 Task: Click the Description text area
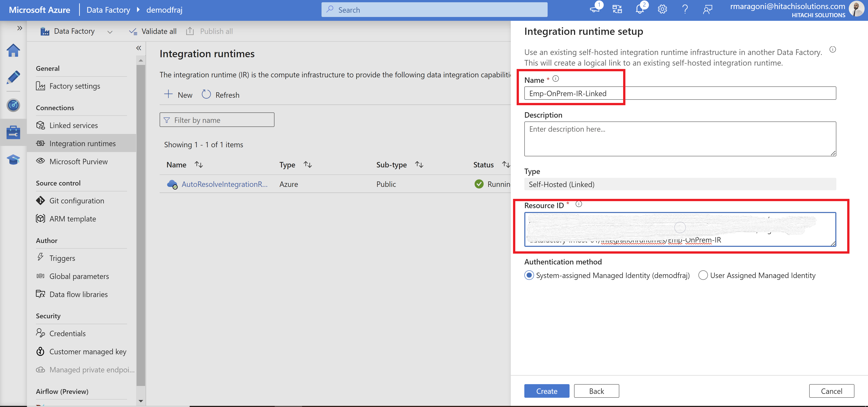(680, 139)
